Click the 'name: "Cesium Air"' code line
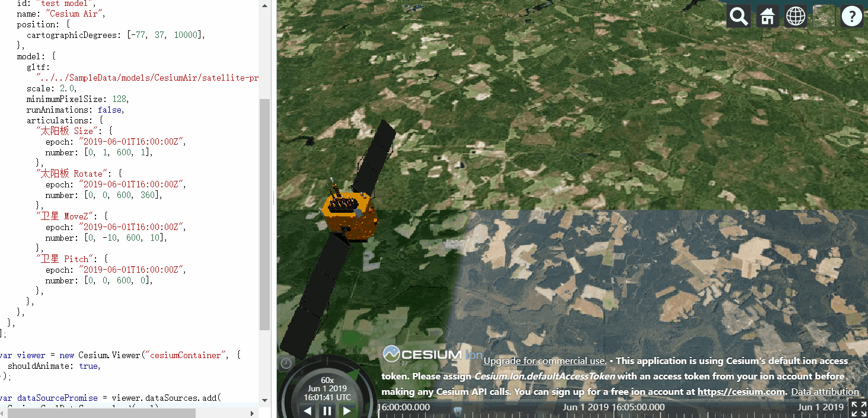 tap(61, 14)
